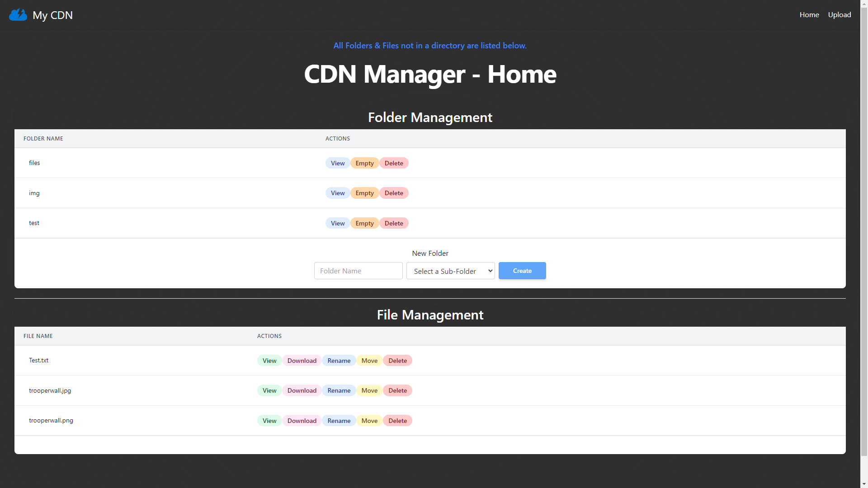Delete the files folder
868x488 pixels.
point(393,163)
